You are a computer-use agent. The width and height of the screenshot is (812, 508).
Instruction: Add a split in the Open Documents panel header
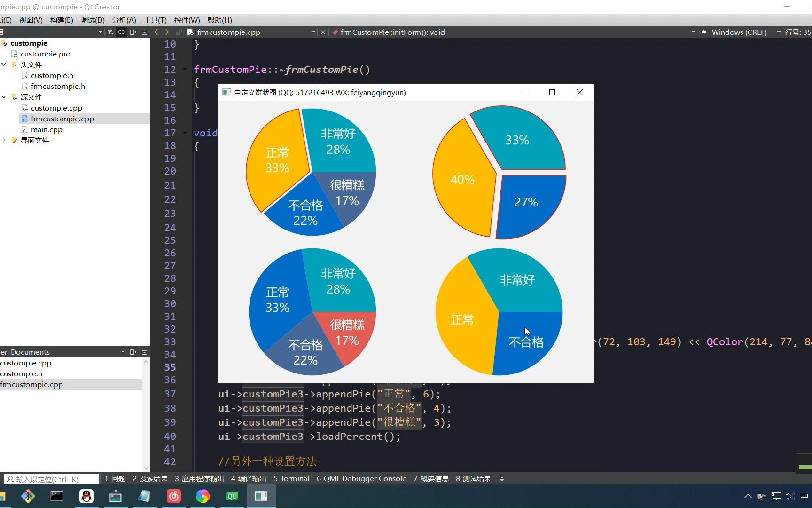coord(133,352)
